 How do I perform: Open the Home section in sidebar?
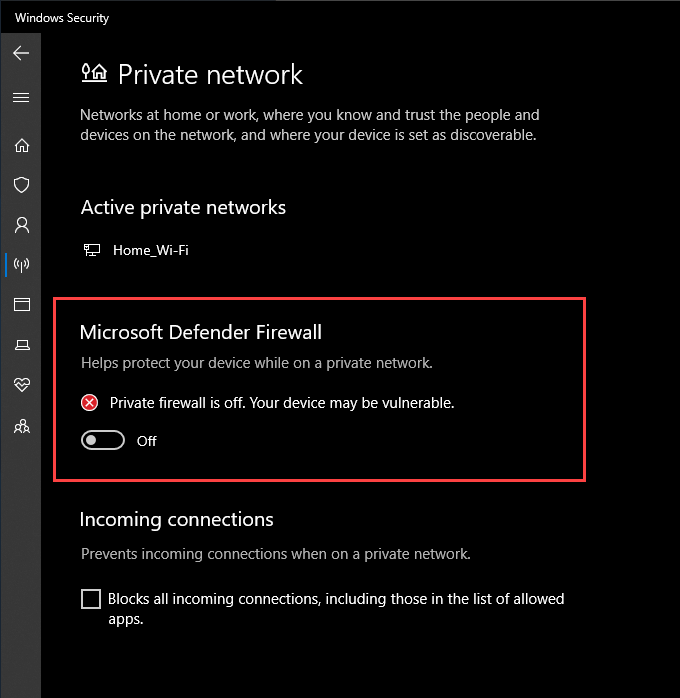pos(21,145)
